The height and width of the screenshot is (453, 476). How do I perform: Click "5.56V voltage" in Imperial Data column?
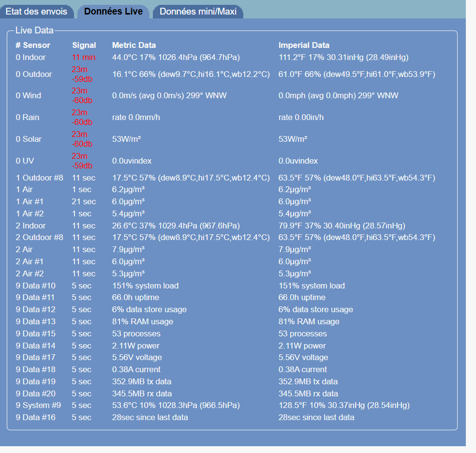point(303,358)
